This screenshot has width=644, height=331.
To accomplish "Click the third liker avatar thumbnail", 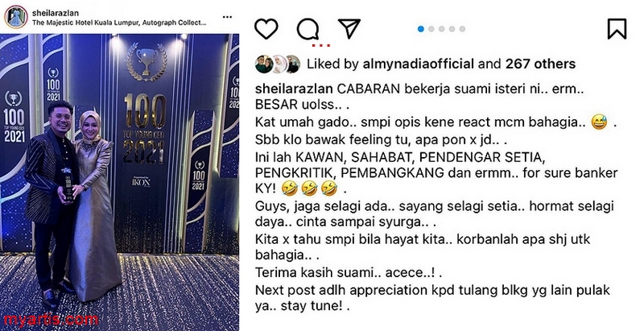I will click(292, 64).
